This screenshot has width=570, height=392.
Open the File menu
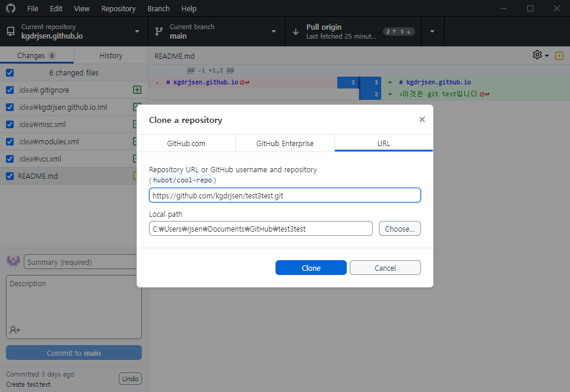pos(33,8)
